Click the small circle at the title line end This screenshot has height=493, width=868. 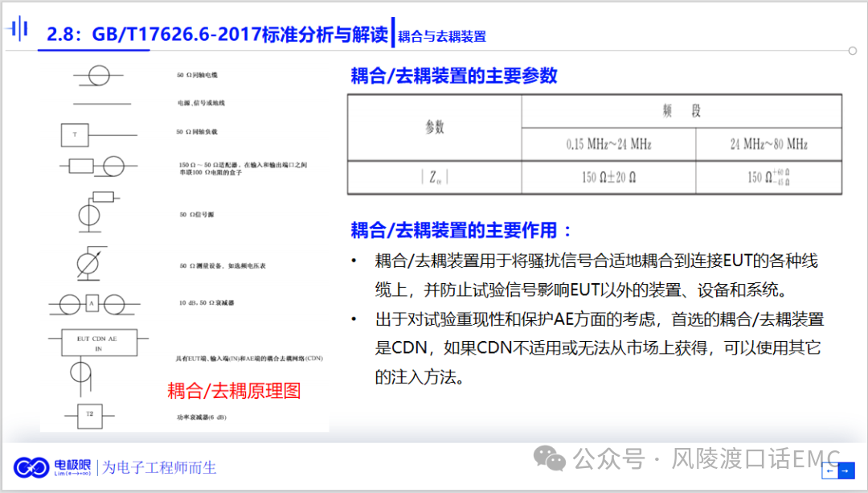(x=852, y=51)
